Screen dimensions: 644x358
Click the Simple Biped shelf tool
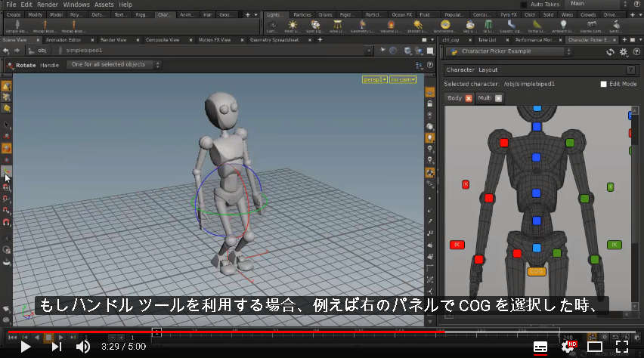click(17, 26)
